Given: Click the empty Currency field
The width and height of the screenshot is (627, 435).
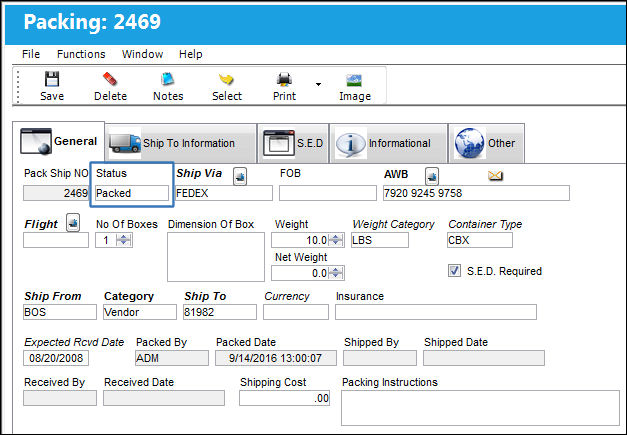Looking at the screenshot, I should [296, 312].
